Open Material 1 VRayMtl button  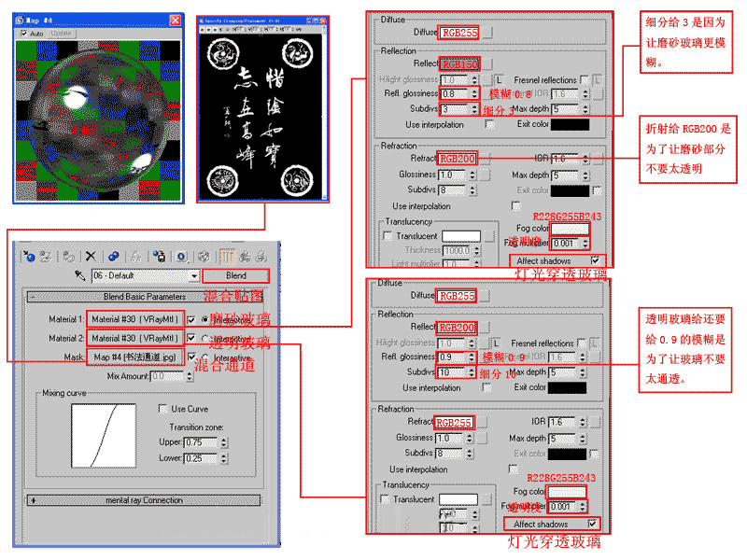tap(134, 319)
